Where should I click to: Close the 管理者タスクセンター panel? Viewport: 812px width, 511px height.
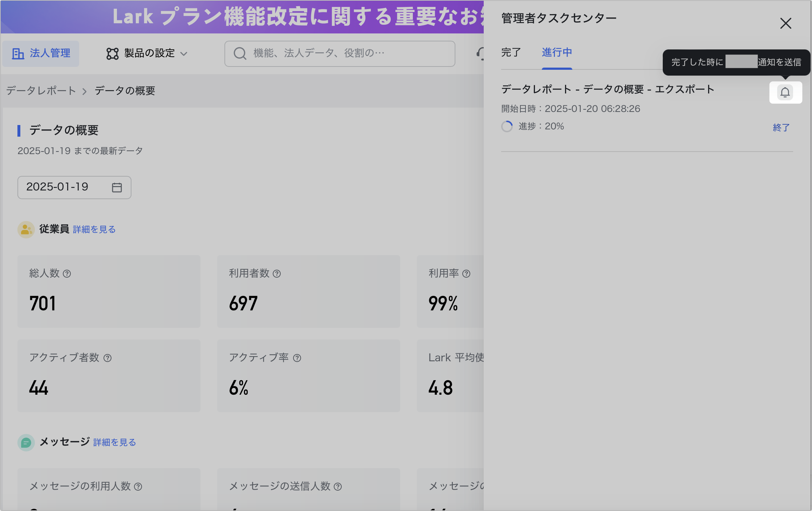[785, 24]
